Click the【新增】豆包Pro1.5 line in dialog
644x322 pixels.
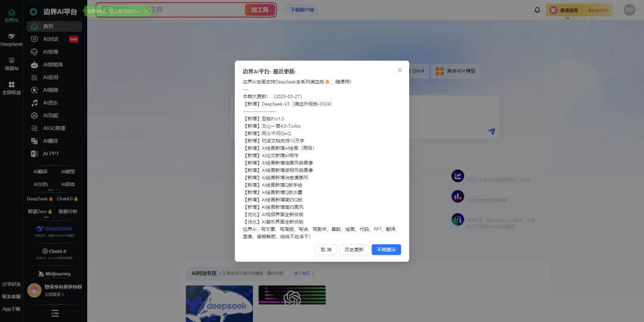pos(263,119)
